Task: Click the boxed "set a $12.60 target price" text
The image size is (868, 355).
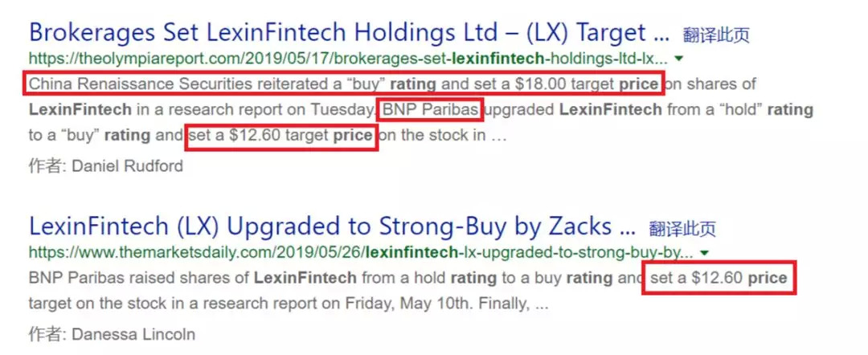Action: pos(281,136)
